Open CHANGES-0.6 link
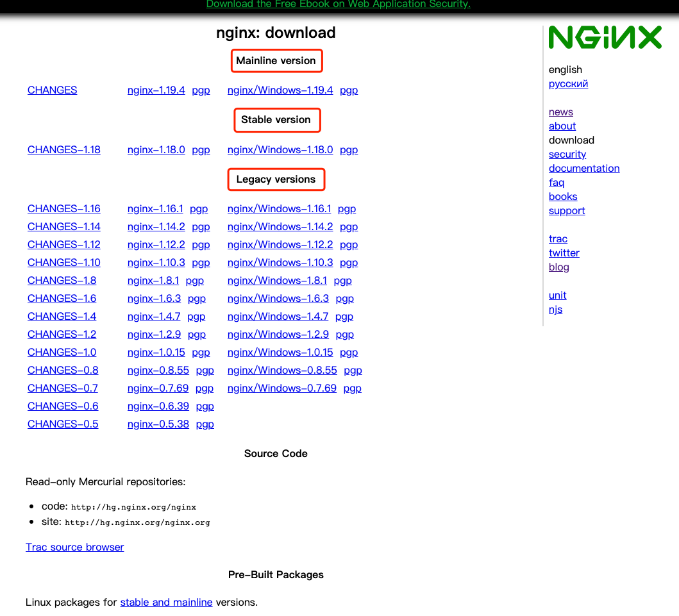Viewport: 679px width, 616px height. click(x=63, y=406)
